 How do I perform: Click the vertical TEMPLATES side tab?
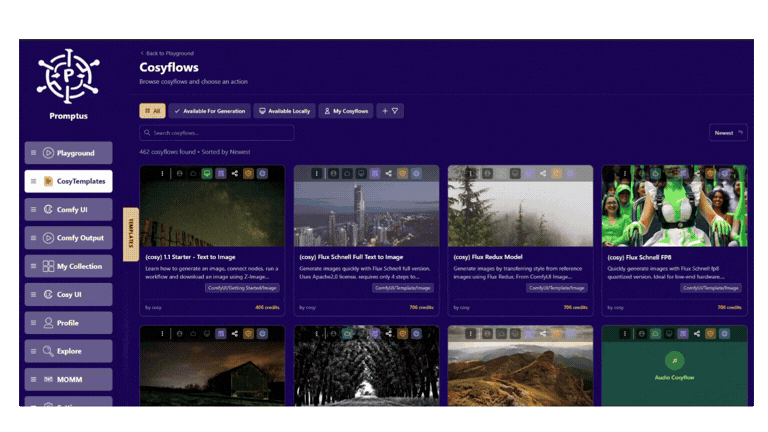pyautogui.click(x=131, y=234)
